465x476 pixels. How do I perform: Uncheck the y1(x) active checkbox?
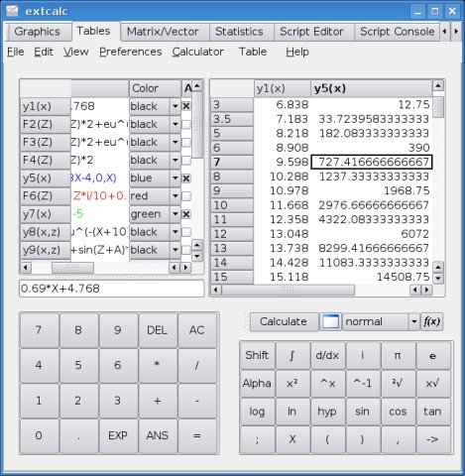pos(186,106)
